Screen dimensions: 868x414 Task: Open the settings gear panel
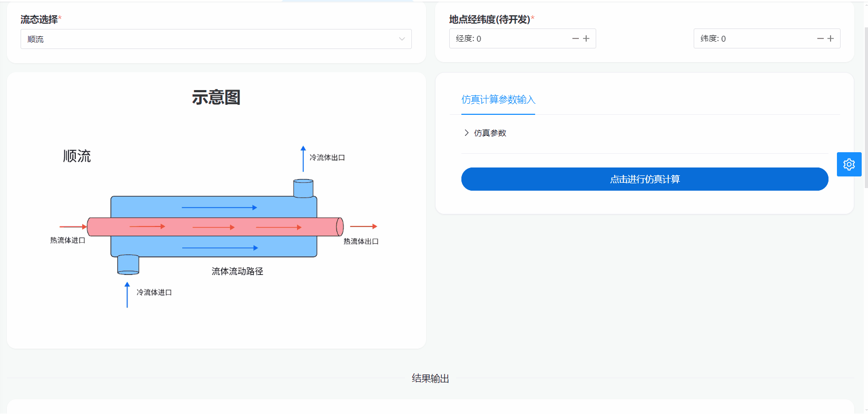click(x=849, y=164)
